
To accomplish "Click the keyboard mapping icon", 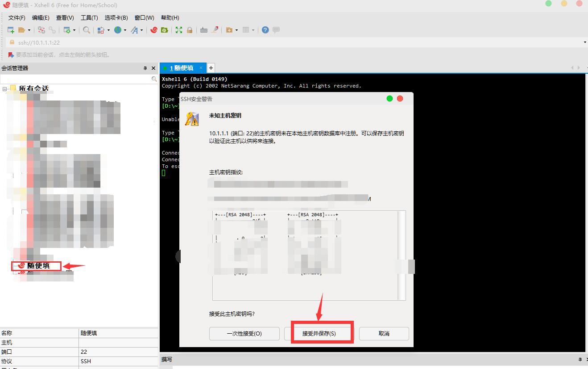I will 204,30.
